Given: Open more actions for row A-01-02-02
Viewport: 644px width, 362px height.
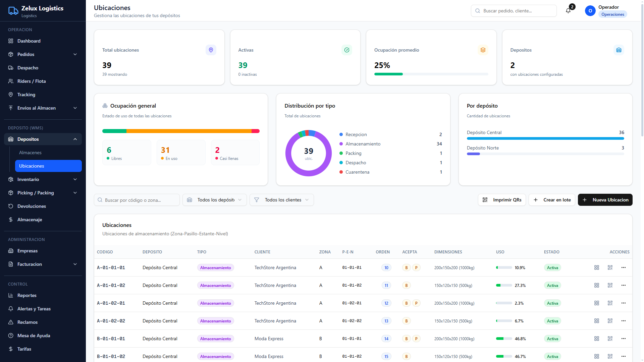Looking at the screenshot, I should [624, 321].
